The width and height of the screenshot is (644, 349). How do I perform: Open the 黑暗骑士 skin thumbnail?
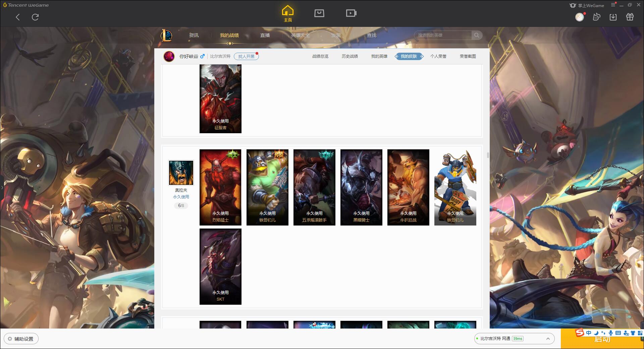[x=361, y=187]
